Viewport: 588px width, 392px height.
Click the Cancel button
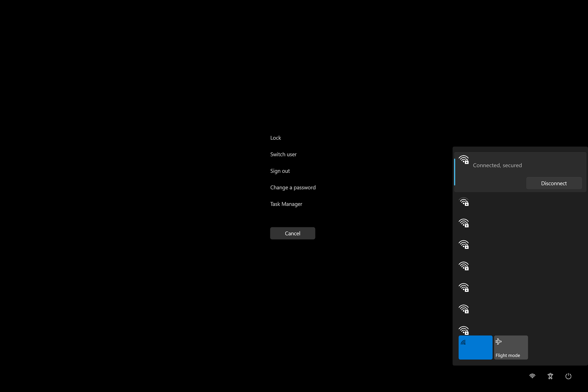(x=293, y=233)
